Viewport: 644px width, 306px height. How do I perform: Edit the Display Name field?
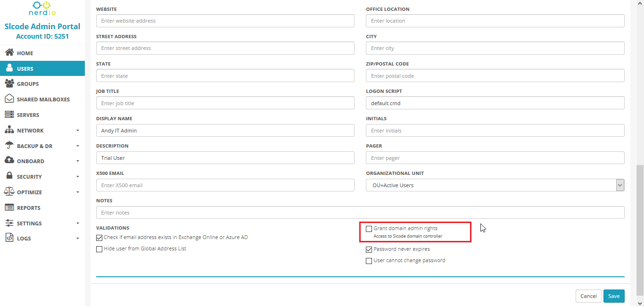225,131
